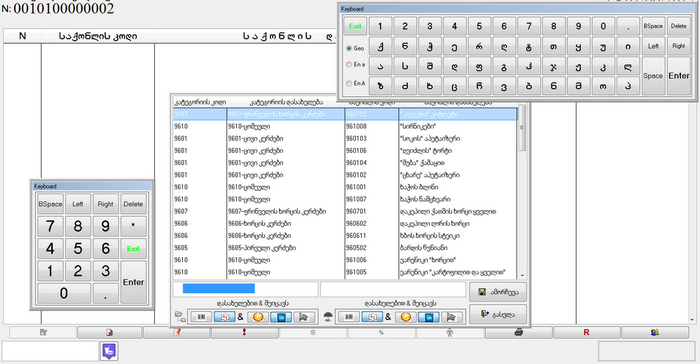Click the printer icon in bottom toolbar
The width and height of the screenshot is (700, 364).
[x=519, y=332]
